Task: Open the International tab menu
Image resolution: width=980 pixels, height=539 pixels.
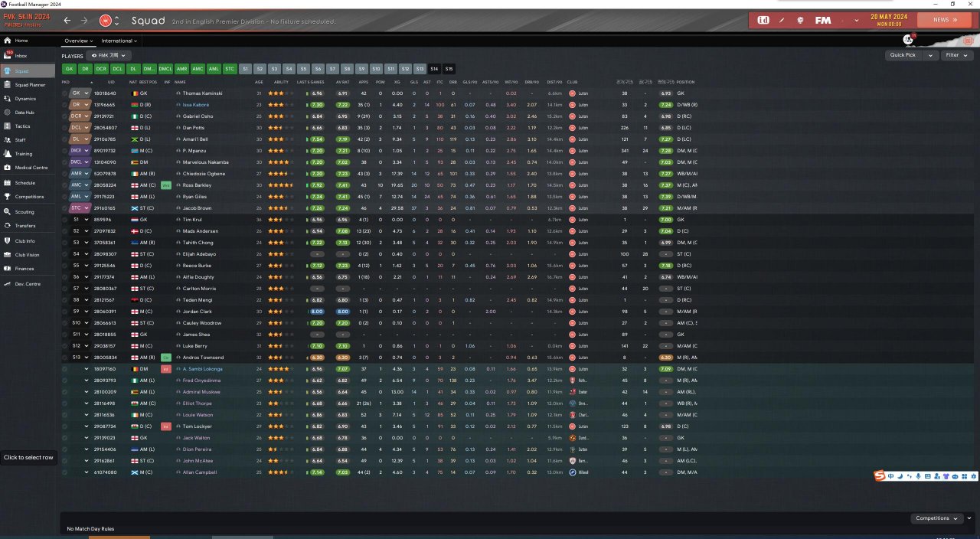Action: pos(119,41)
